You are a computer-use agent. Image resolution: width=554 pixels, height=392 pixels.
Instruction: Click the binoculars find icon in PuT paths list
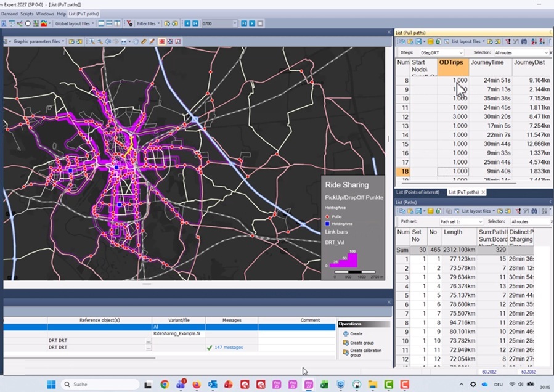coord(524,42)
